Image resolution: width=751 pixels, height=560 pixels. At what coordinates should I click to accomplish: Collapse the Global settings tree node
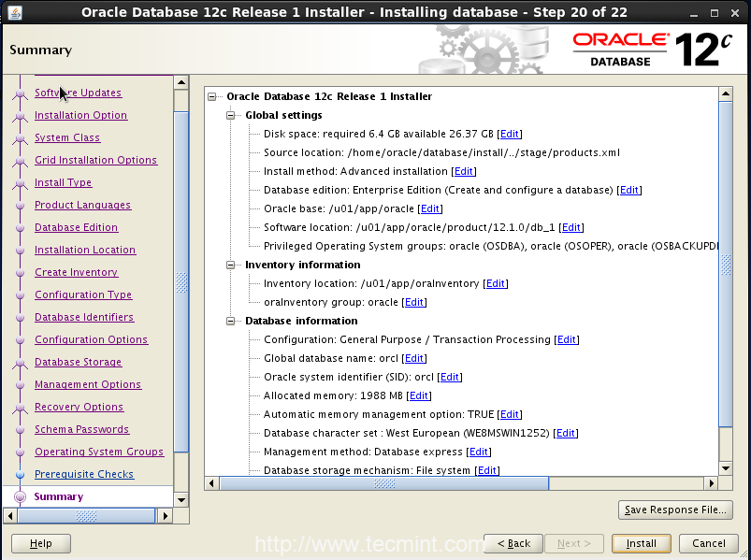tap(232, 115)
